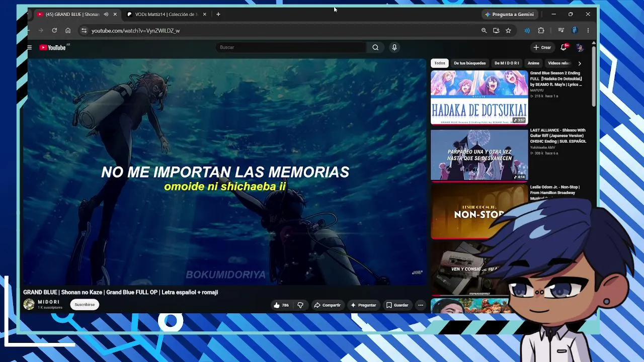The width and height of the screenshot is (644, 362).
Task: Bookmark this page with the star
Action: click(x=508, y=31)
